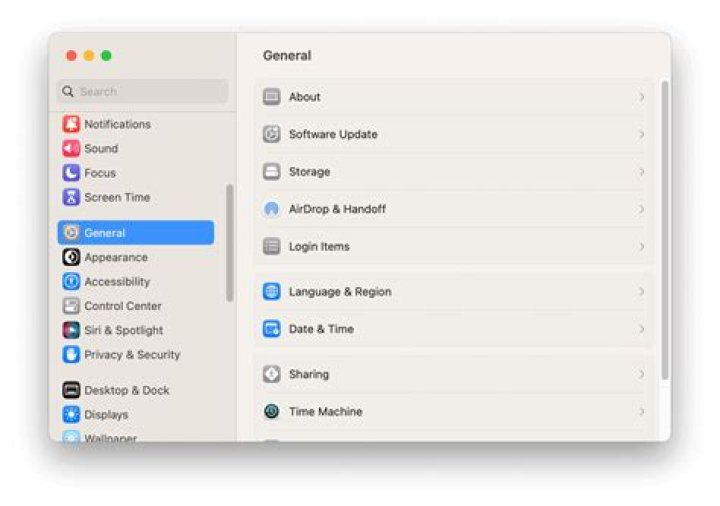Image resolution: width=720 pixels, height=506 pixels.
Task: Minimize window with yellow button
Action: pos(89,56)
